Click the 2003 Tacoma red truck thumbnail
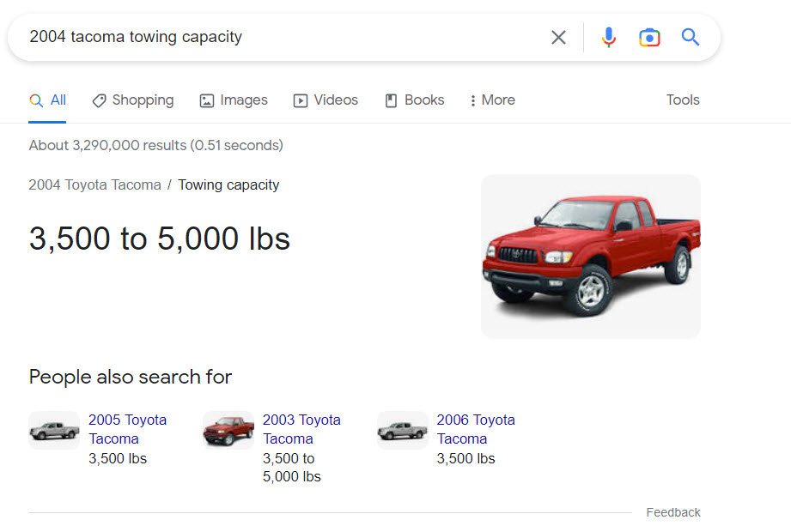The height and width of the screenshot is (532, 791). [x=228, y=430]
